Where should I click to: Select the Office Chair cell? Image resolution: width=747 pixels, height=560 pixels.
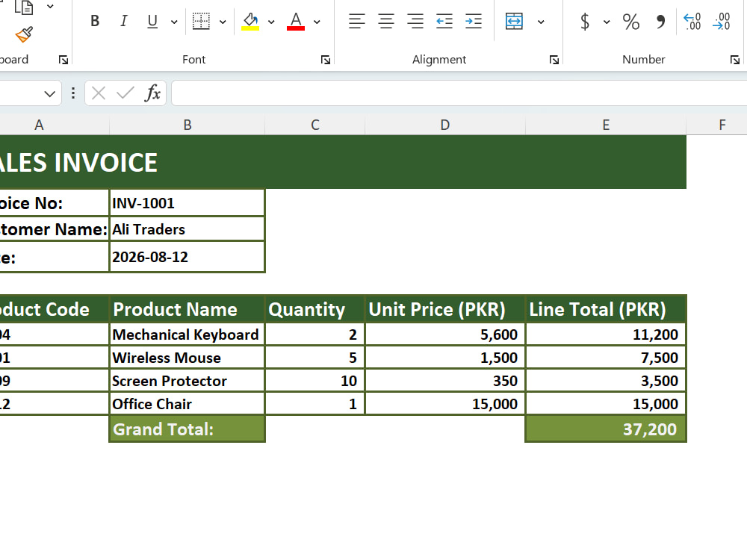click(x=187, y=404)
